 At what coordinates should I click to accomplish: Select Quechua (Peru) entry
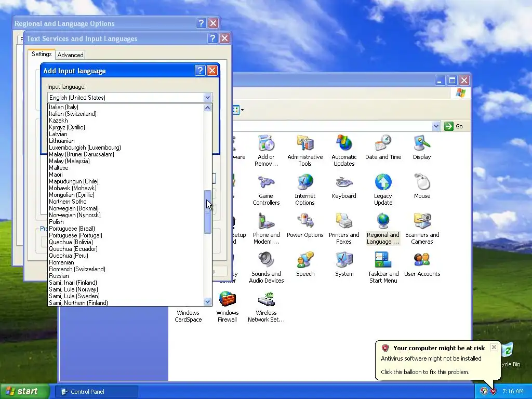tap(126, 256)
